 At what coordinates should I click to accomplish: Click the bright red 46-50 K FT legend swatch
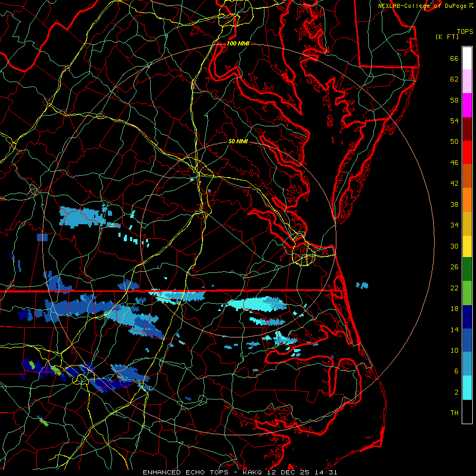467,152
